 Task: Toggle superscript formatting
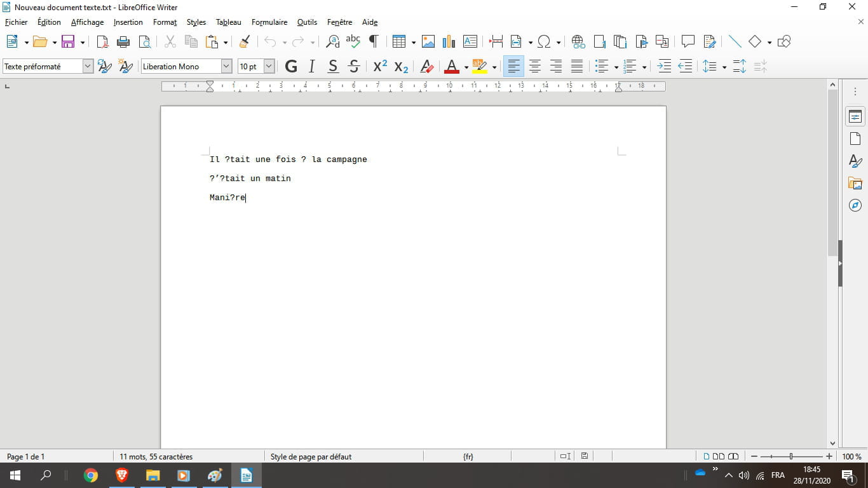(380, 66)
